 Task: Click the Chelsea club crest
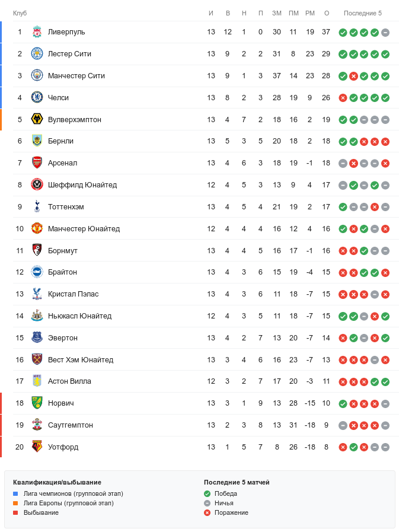pos(37,98)
